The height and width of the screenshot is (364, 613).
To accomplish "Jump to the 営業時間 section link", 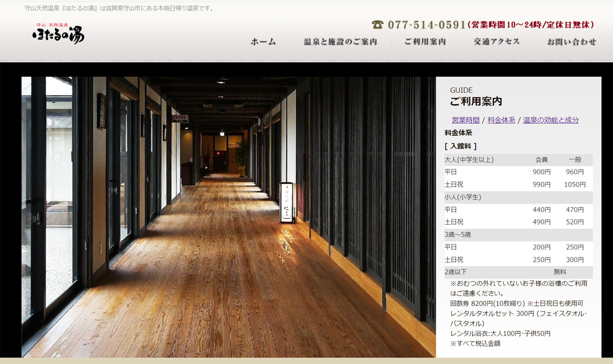I will click(465, 120).
